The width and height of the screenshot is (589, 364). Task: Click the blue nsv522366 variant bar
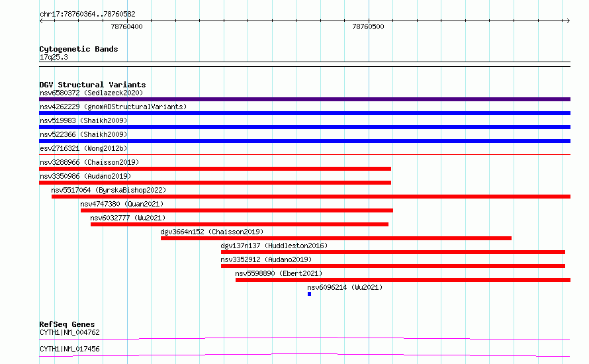(x=304, y=141)
